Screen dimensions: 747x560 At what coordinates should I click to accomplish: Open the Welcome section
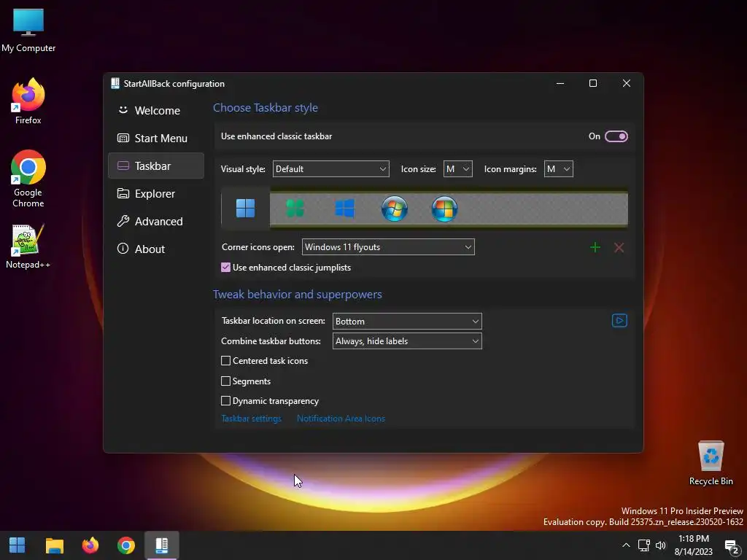click(156, 111)
